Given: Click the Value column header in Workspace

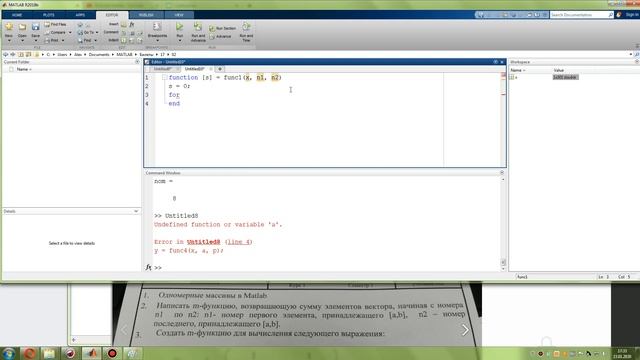Looking at the screenshot, I should 559,70.
